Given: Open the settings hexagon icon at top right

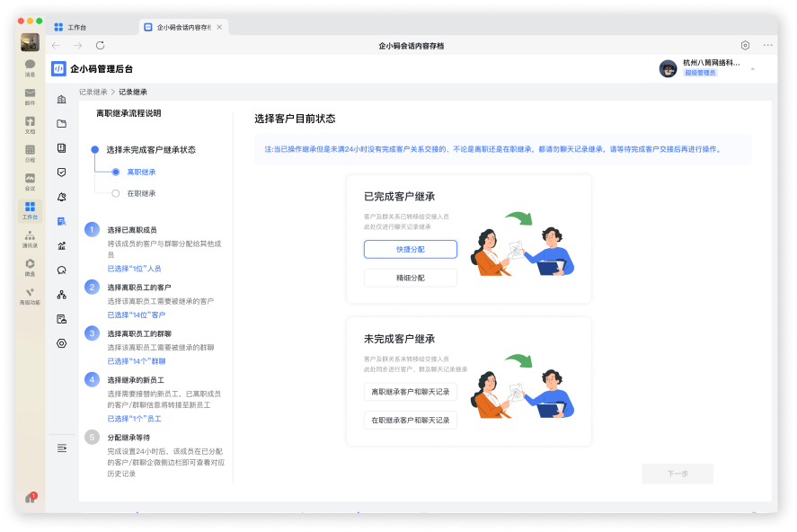Looking at the screenshot, I should point(745,45).
